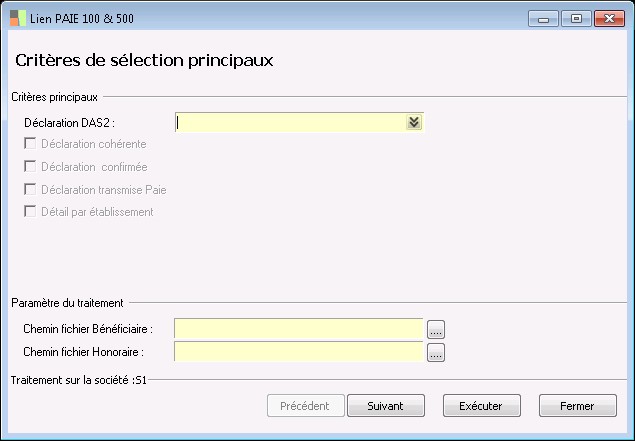Image resolution: width=635 pixels, height=441 pixels.
Task: Enable the Déclaration confirmée checkbox
Action: coord(30,167)
